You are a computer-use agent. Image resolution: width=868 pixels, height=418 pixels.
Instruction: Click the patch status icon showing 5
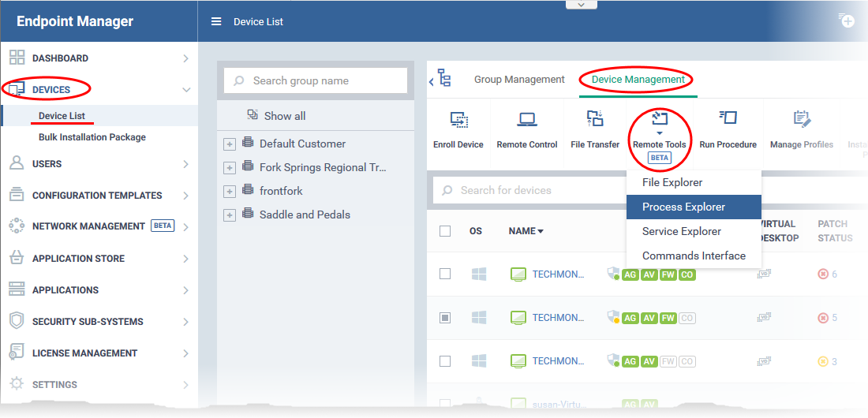click(822, 318)
